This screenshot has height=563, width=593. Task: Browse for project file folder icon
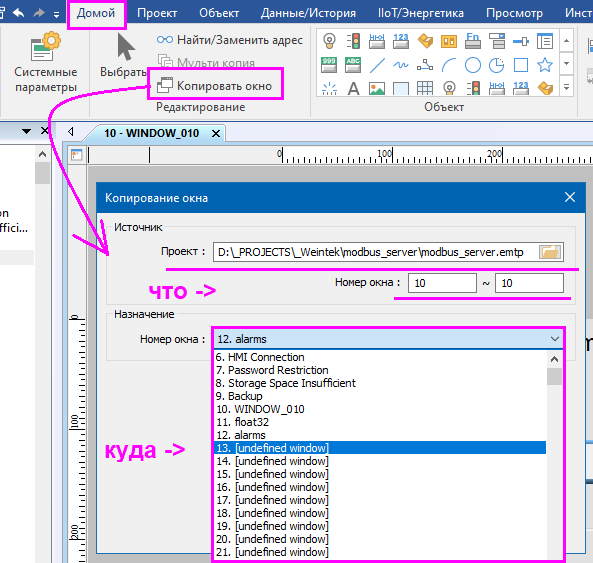(x=550, y=252)
